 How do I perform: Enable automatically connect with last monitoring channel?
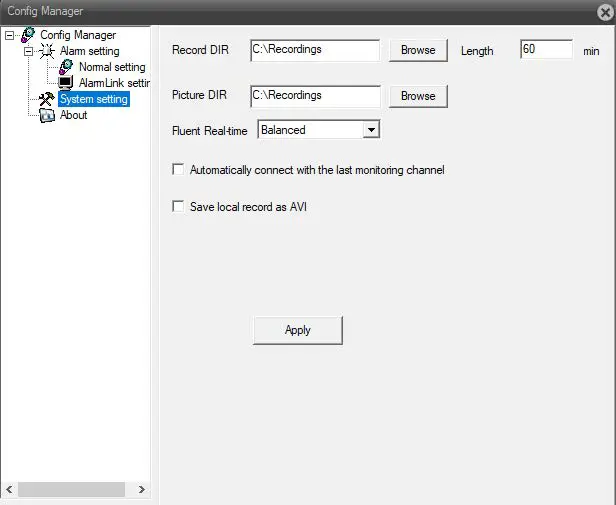(178, 170)
